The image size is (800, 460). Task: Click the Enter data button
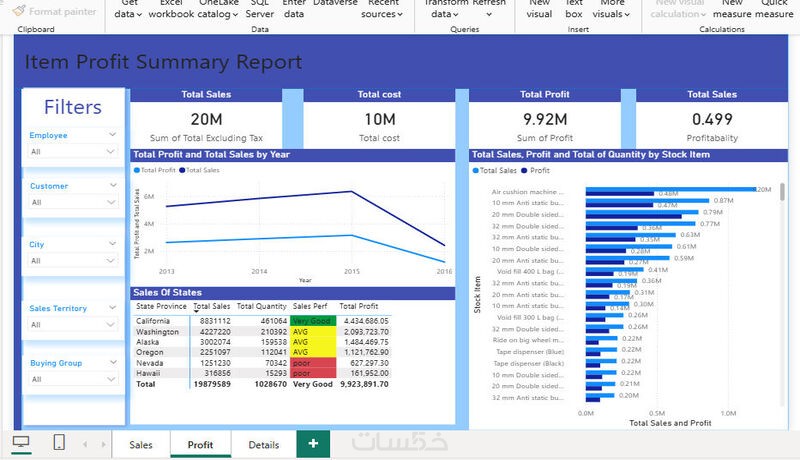click(x=294, y=9)
